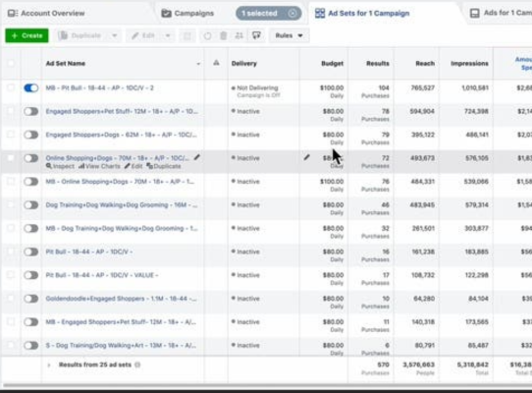Toggle Pit Bull VALUE ad set on
The height and width of the screenshot is (393, 532).
coord(30,275)
